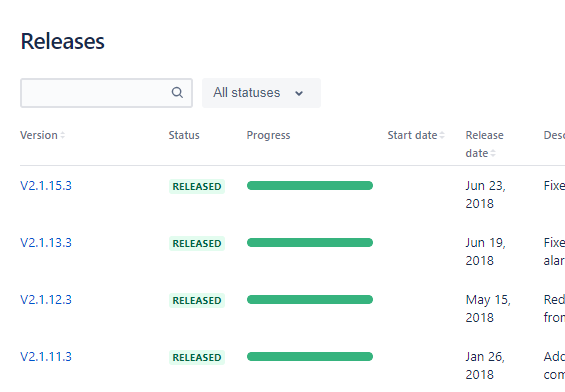Sort by Release date column arrows
The image size is (565, 392).
(493, 153)
